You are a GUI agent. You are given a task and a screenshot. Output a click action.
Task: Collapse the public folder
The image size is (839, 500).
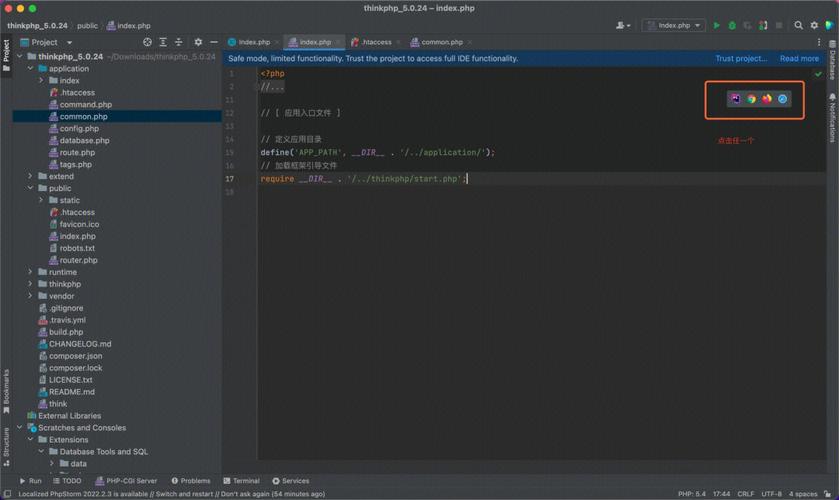[30, 188]
